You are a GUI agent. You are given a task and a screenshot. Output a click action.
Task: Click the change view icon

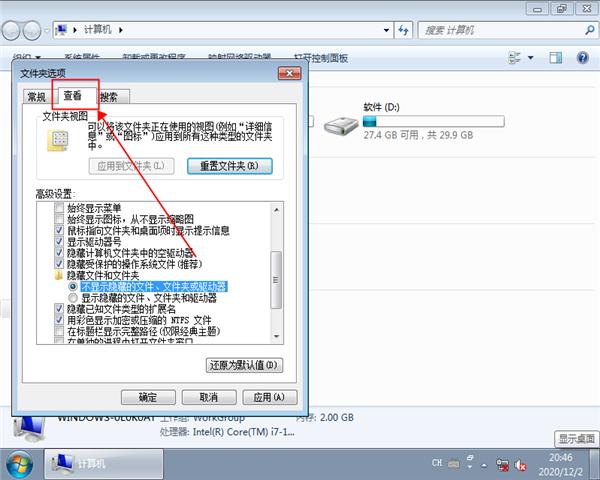(x=514, y=58)
